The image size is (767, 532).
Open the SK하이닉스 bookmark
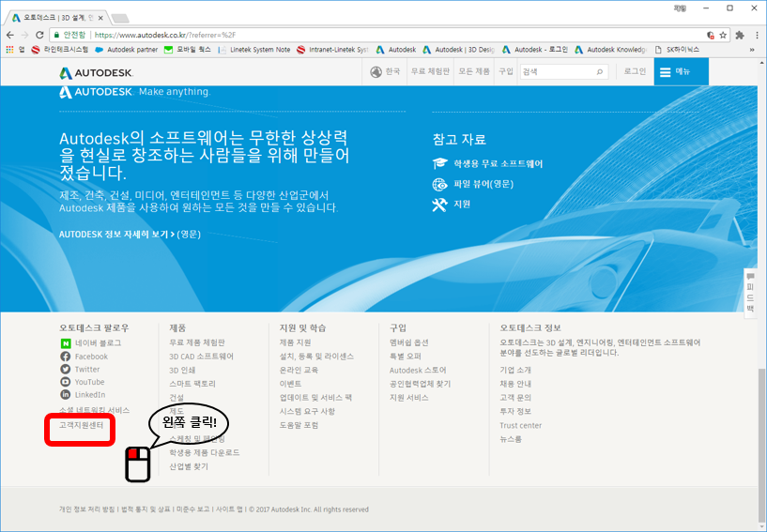click(678, 50)
